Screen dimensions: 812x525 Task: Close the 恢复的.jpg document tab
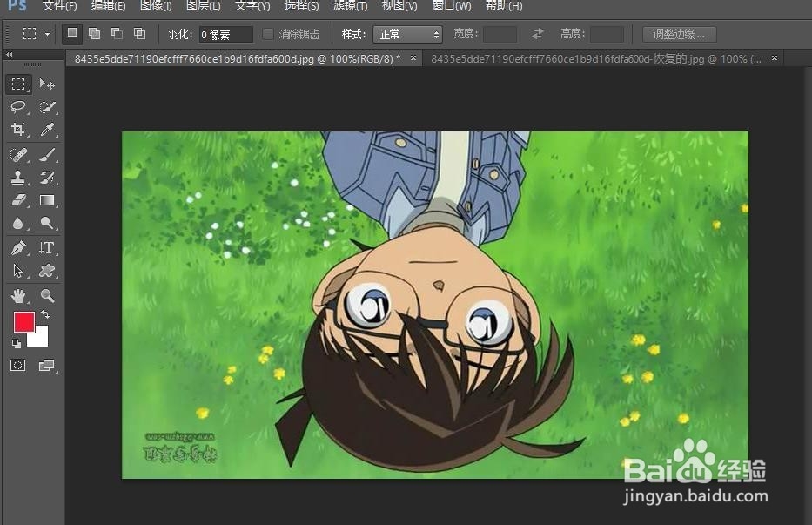(775, 58)
